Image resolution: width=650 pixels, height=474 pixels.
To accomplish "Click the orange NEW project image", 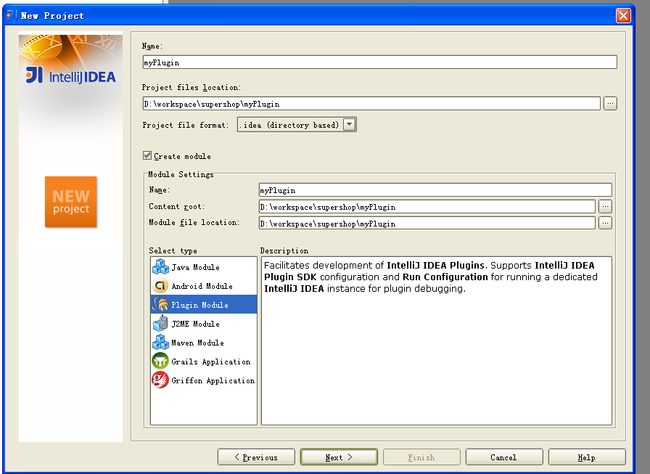I will (x=71, y=202).
